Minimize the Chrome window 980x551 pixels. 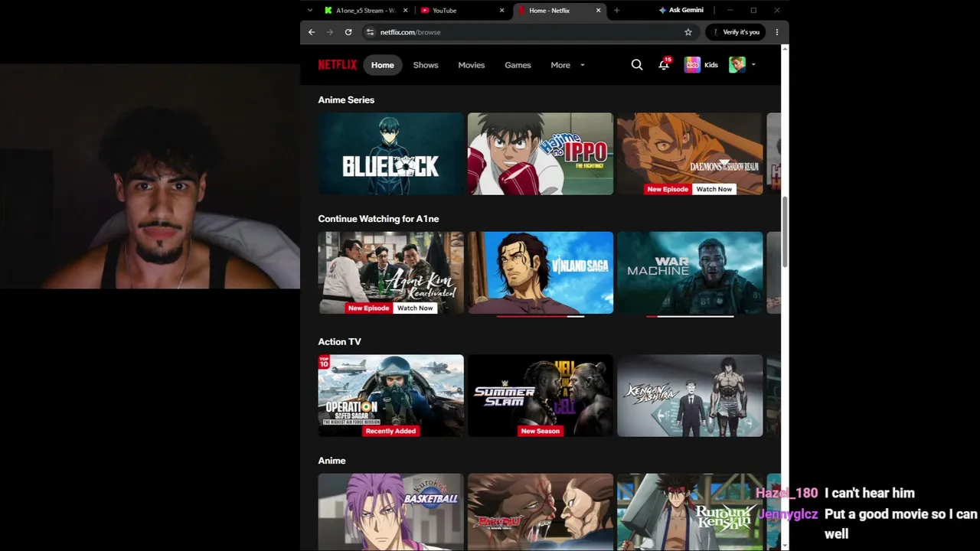click(x=730, y=10)
